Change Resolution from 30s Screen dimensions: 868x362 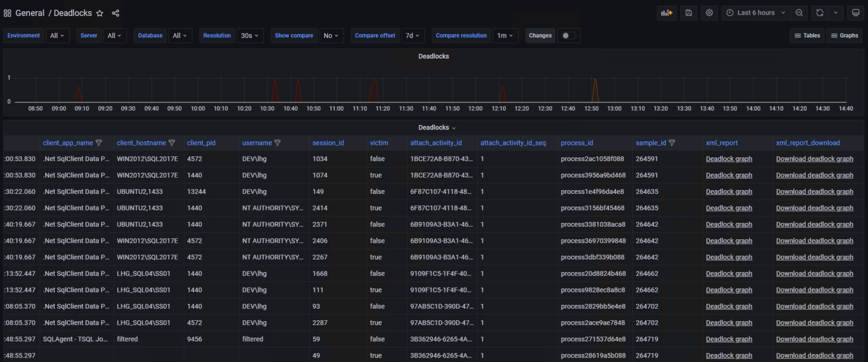coord(250,36)
